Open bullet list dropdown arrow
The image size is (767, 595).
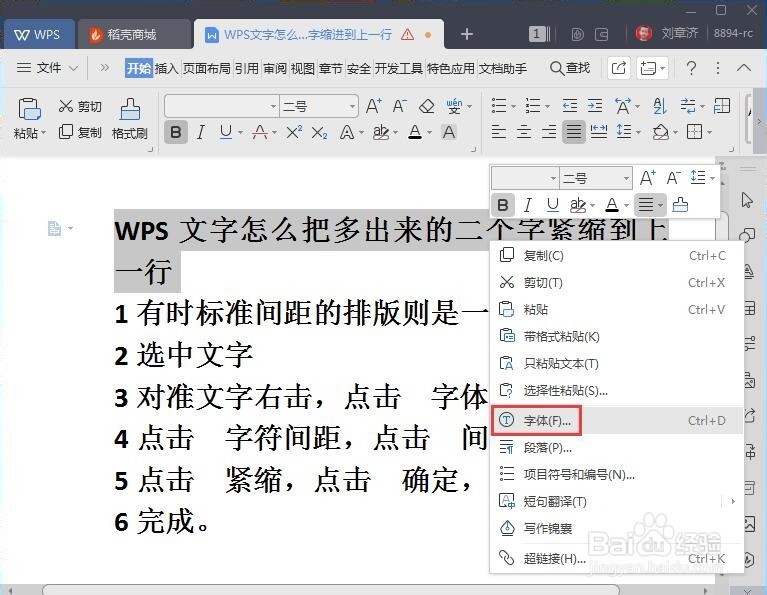tap(513, 106)
